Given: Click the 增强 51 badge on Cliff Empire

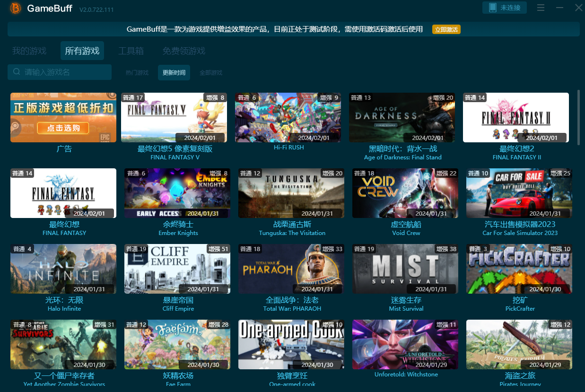Looking at the screenshot, I should coord(218,249).
